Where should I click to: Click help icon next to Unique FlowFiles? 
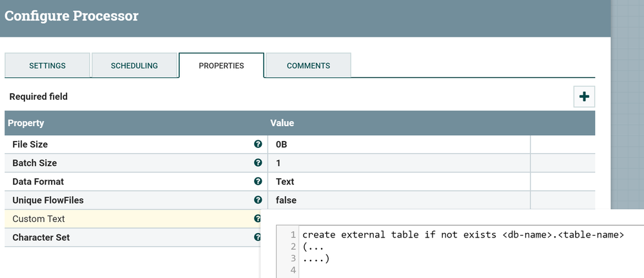click(258, 200)
